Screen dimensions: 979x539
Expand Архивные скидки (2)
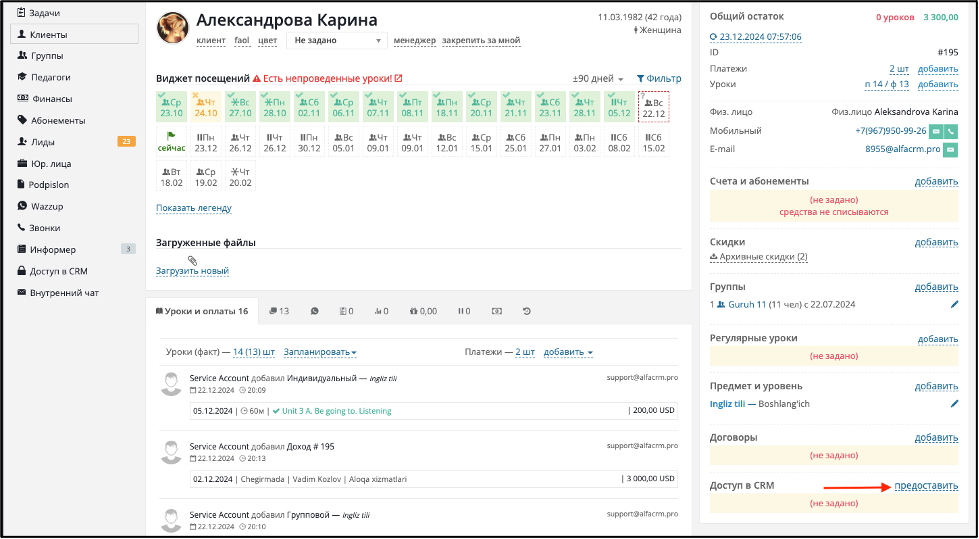click(759, 257)
